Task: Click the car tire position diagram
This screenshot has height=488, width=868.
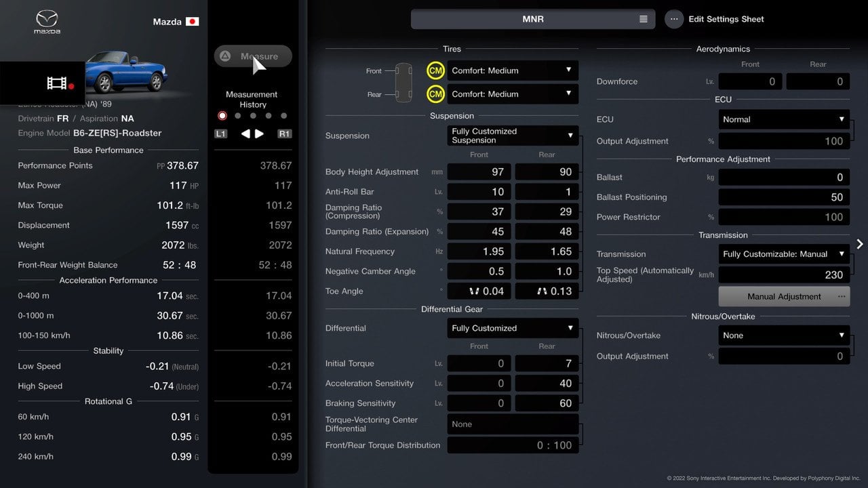Action: pos(403,82)
